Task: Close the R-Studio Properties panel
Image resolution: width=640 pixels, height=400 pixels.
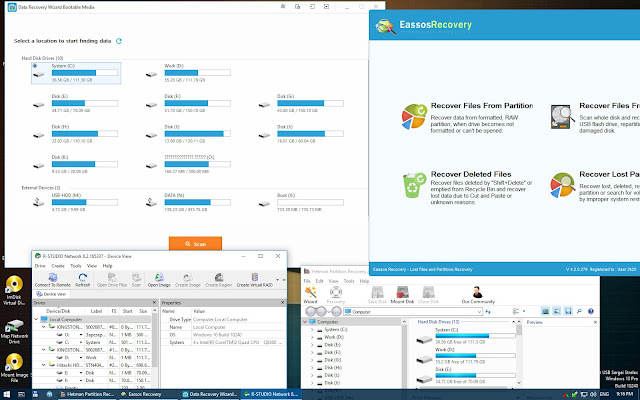Action: (x=282, y=302)
